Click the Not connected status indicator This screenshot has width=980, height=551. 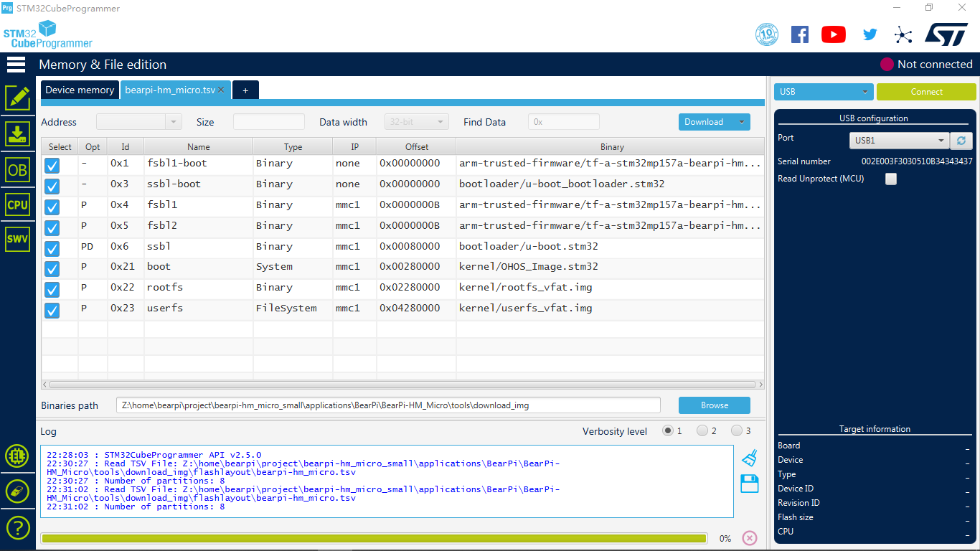[x=926, y=65]
